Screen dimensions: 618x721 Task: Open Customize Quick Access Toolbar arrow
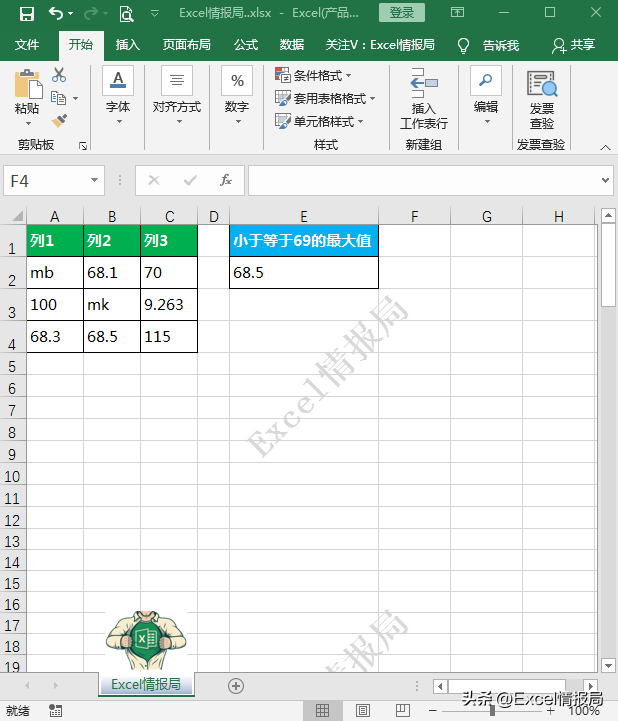point(155,14)
